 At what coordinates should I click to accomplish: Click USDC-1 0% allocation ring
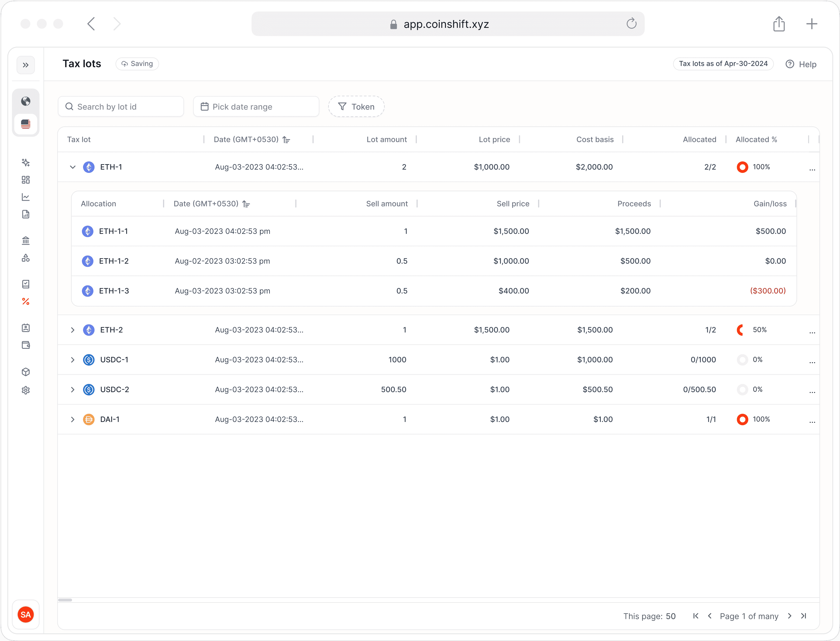[x=742, y=360]
